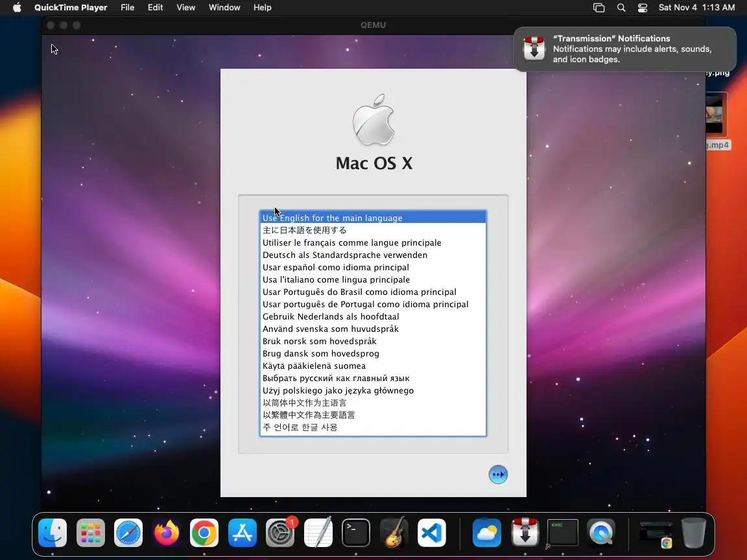The height and width of the screenshot is (560, 747).
Task: Launch Visual Studio Code from the Dock
Action: [432, 533]
